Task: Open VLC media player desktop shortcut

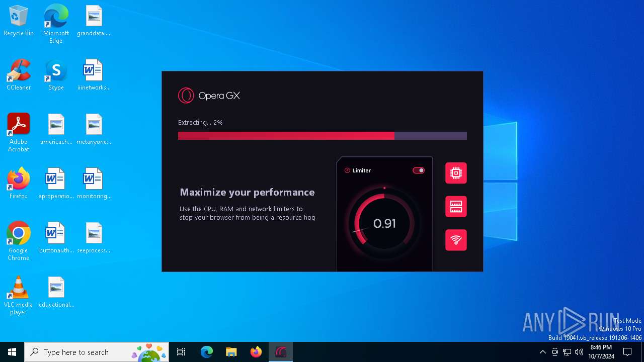Action: coord(19,296)
